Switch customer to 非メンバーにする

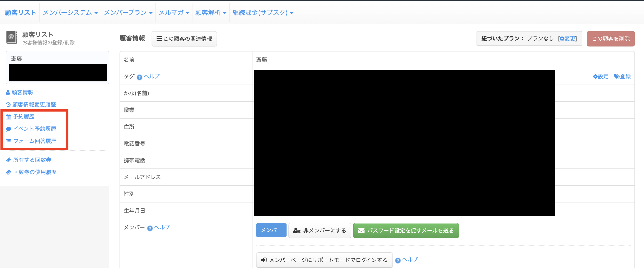coord(320,231)
